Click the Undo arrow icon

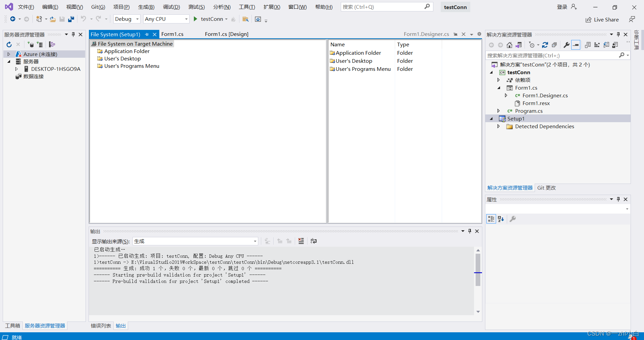click(x=83, y=19)
